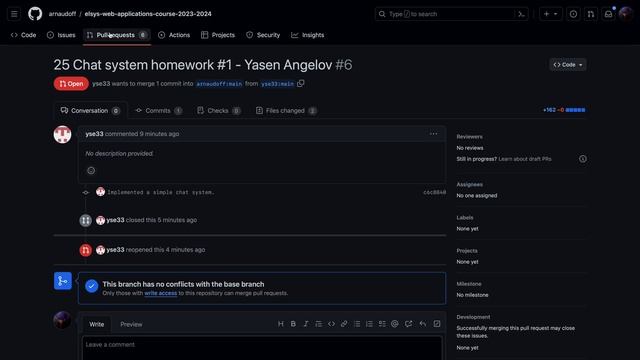
Task: Add a task list icon
Action: pos(382,324)
